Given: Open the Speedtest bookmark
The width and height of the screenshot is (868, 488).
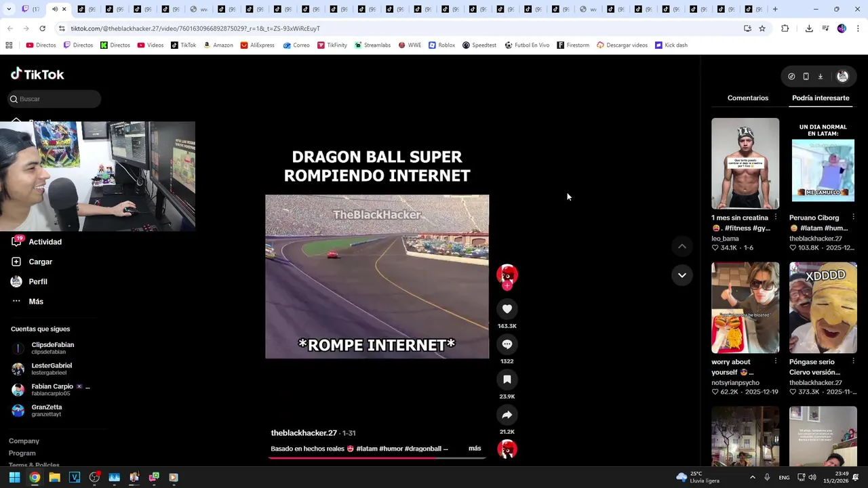Looking at the screenshot, I should click(479, 45).
